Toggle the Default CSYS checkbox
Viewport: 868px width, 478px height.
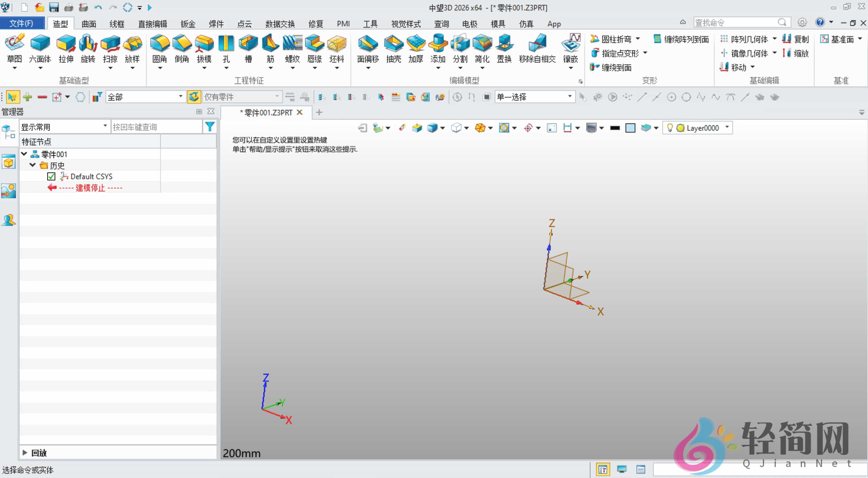51,176
